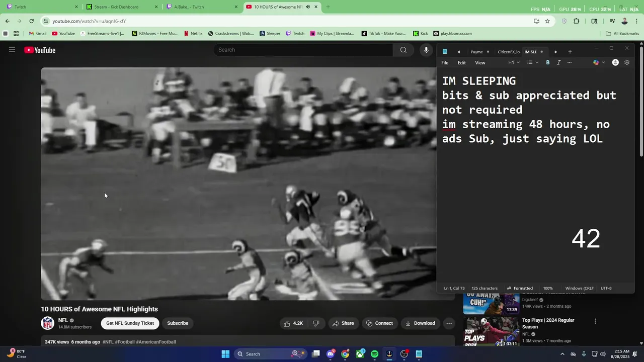Viewport: 644px width, 362px height.
Task: Open the Crackstreams bookmark
Action: [231, 34]
